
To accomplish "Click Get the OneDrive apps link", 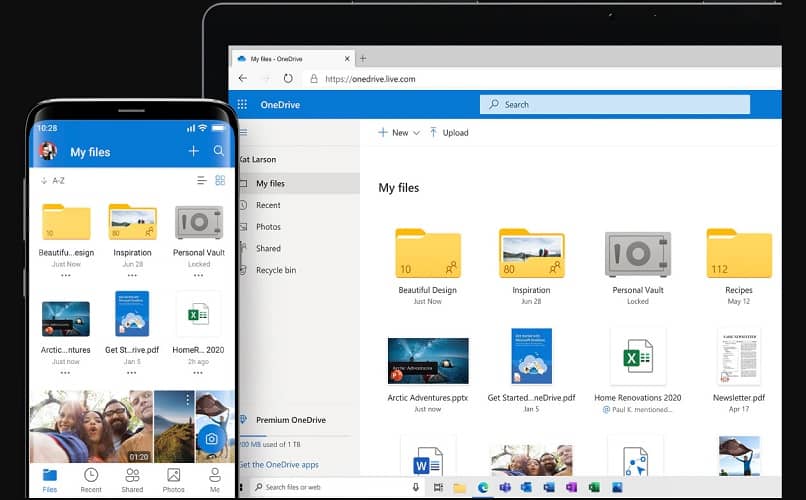I will coord(279,465).
